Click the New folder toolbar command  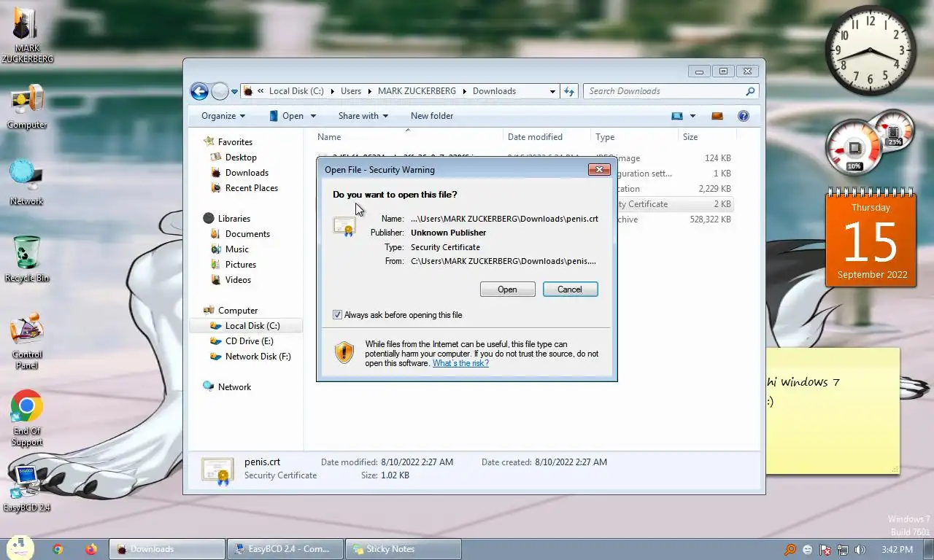[x=432, y=116]
